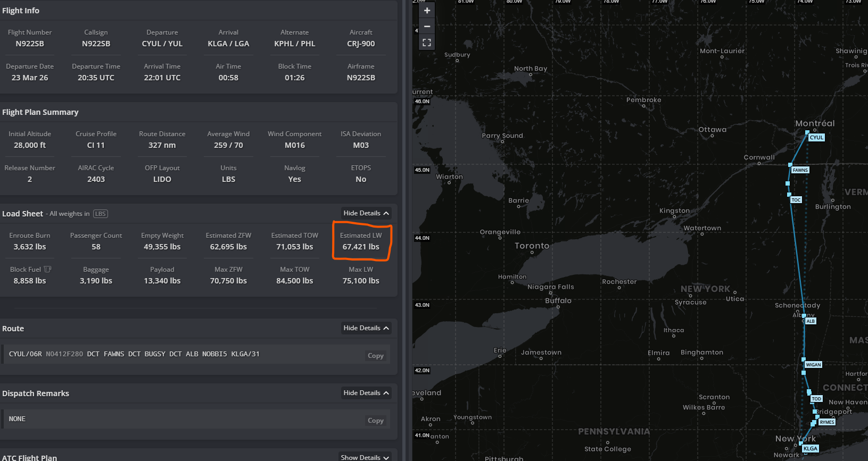Click the Ottawa label on the map
This screenshot has width=868, height=461.
[712, 129]
